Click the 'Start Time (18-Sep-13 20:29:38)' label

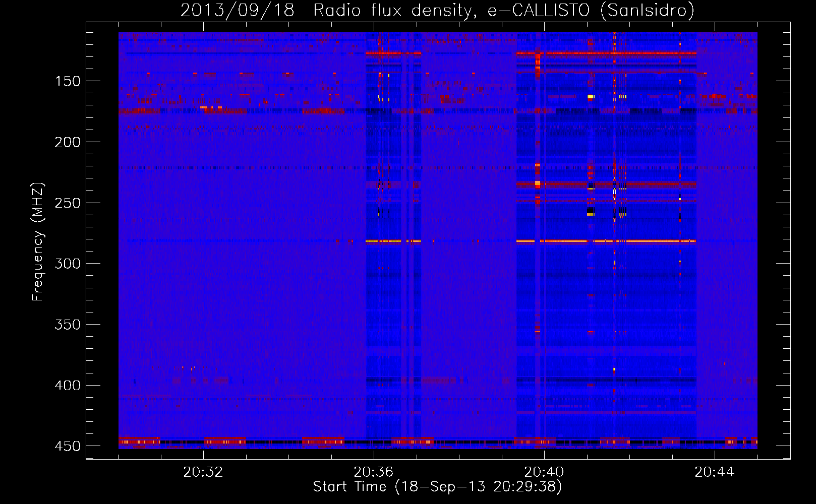pyautogui.click(x=437, y=487)
